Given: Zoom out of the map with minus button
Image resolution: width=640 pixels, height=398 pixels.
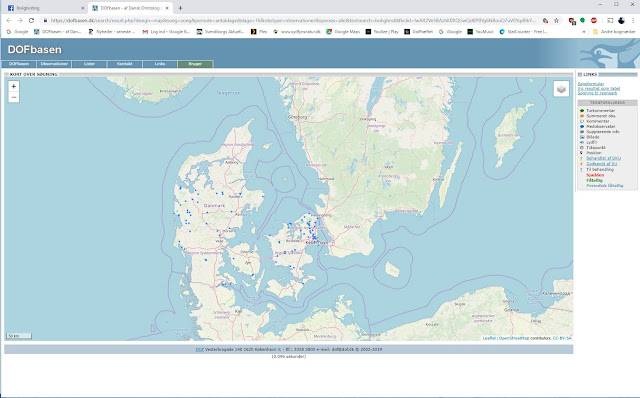Looking at the screenshot, I should (x=13, y=97).
